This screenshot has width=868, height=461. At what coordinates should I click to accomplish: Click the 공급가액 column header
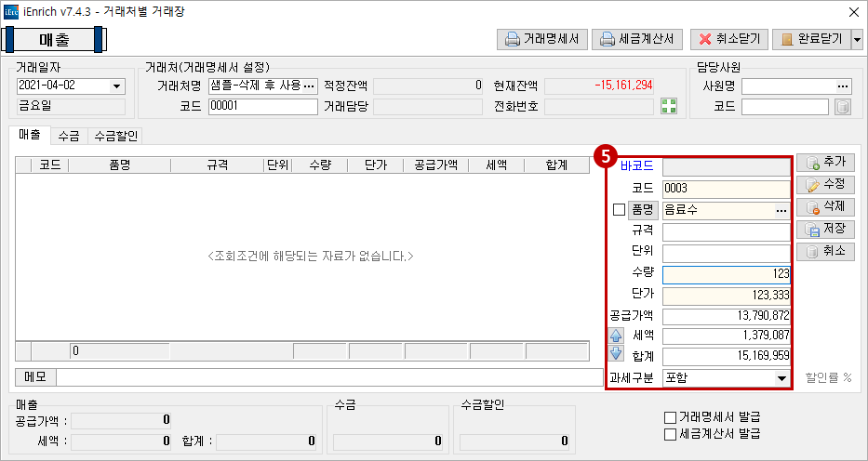pyautogui.click(x=435, y=165)
